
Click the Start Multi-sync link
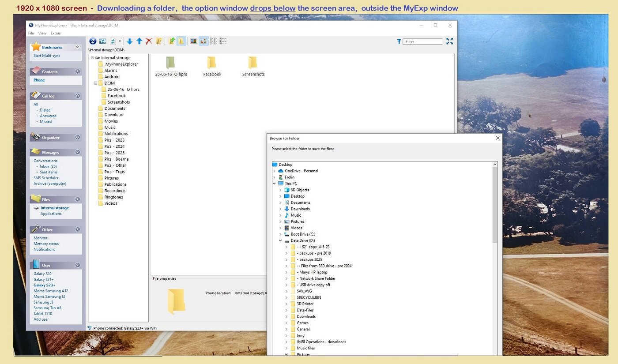click(x=47, y=56)
